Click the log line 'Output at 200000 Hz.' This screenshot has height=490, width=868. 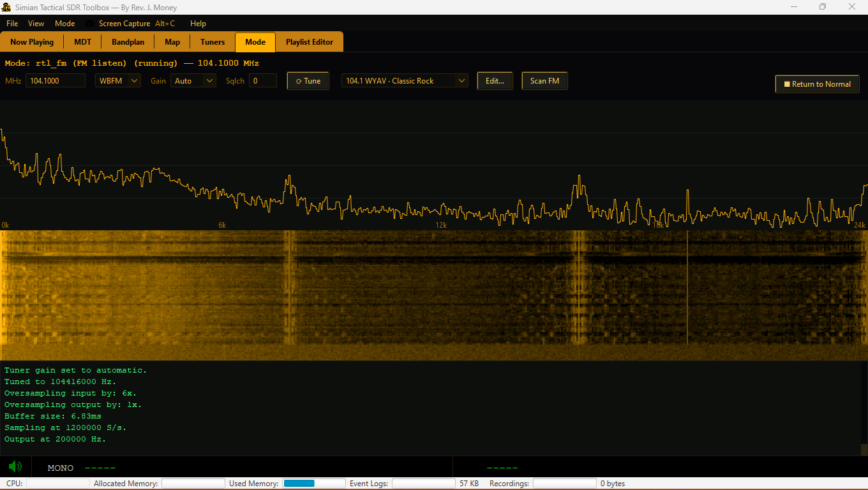55,439
